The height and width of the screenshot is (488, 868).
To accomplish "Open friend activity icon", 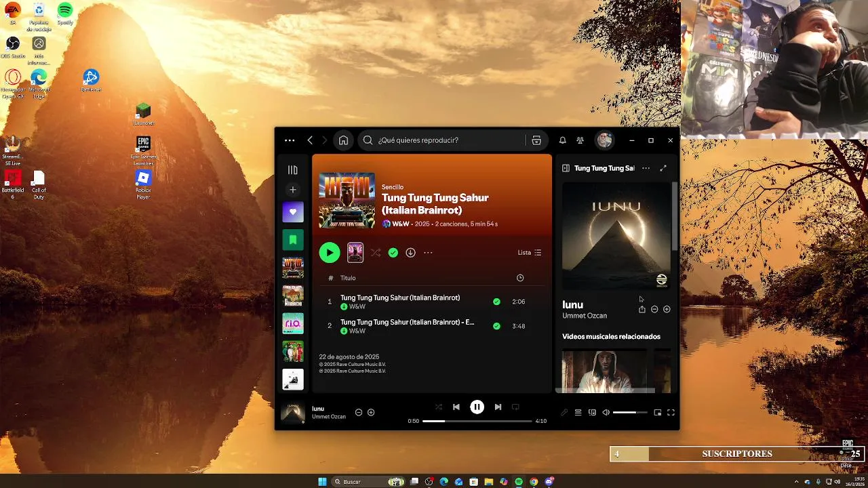I will pos(580,140).
